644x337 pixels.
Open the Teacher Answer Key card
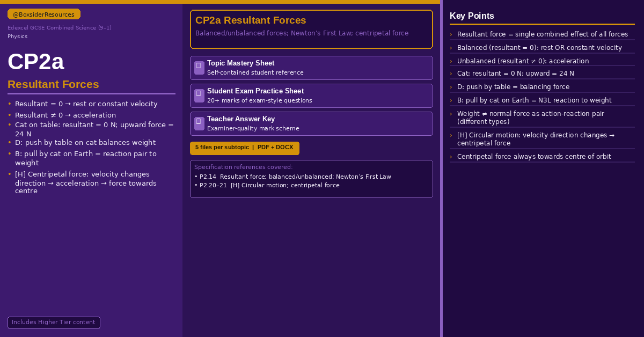311,123
